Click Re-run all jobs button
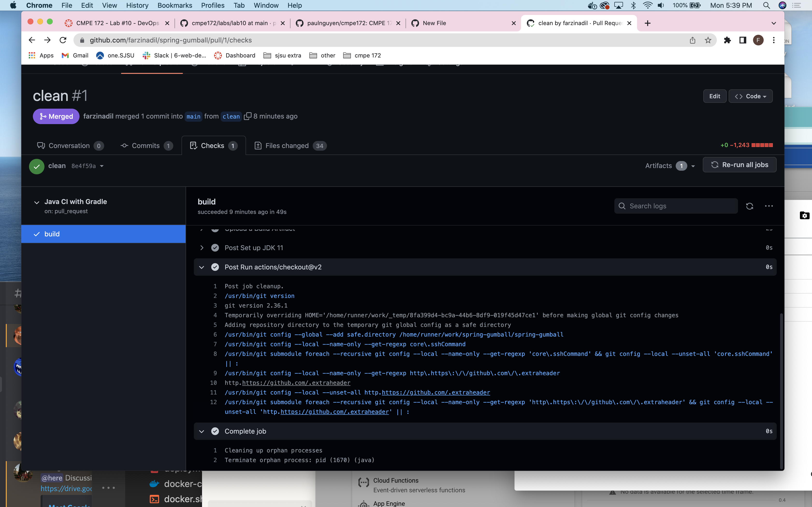The image size is (812, 507). pyautogui.click(x=739, y=165)
